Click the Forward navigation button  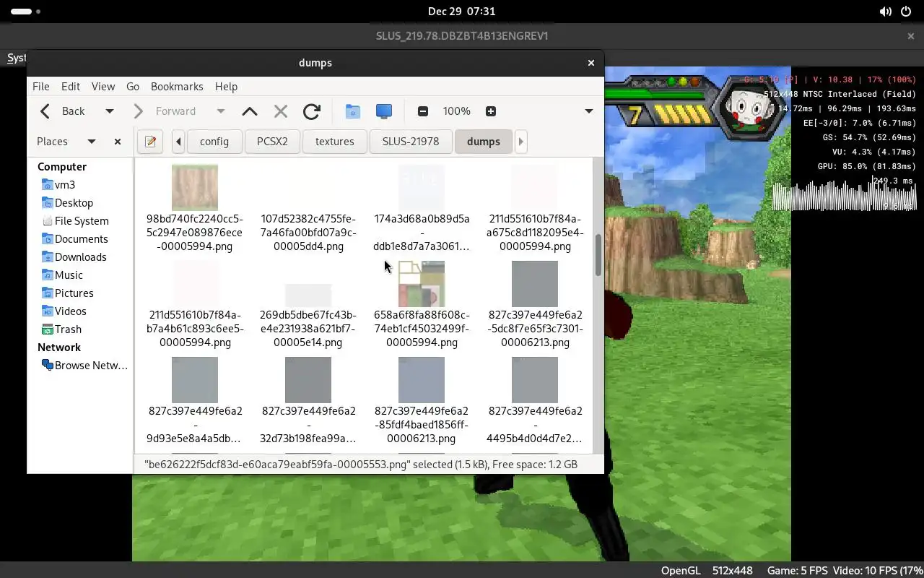[165, 111]
